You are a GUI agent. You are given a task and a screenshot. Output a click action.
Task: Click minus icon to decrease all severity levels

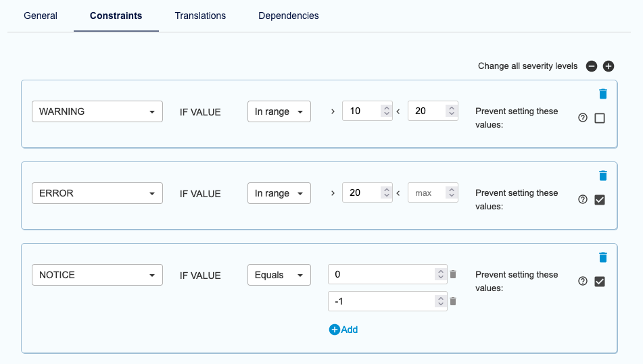point(592,66)
